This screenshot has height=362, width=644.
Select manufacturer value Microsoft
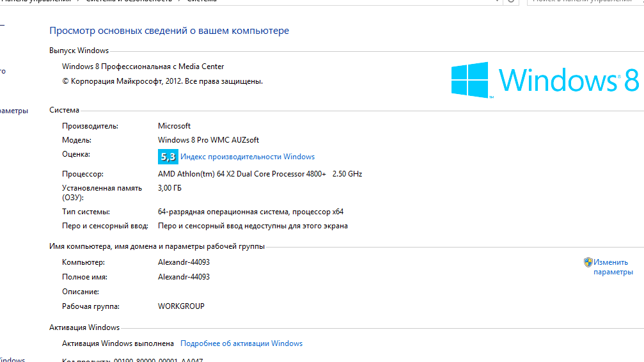(x=174, y=126)
